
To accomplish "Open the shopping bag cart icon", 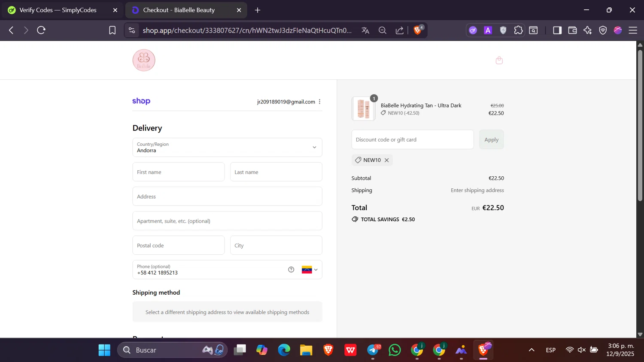I will 499,60.
